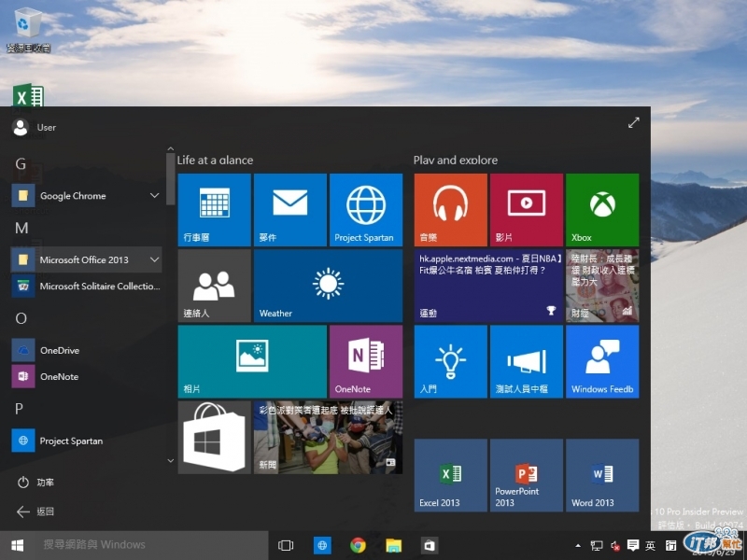Click the Windows Start button
This screenshot has width=747, height=560.
(18, 545)
